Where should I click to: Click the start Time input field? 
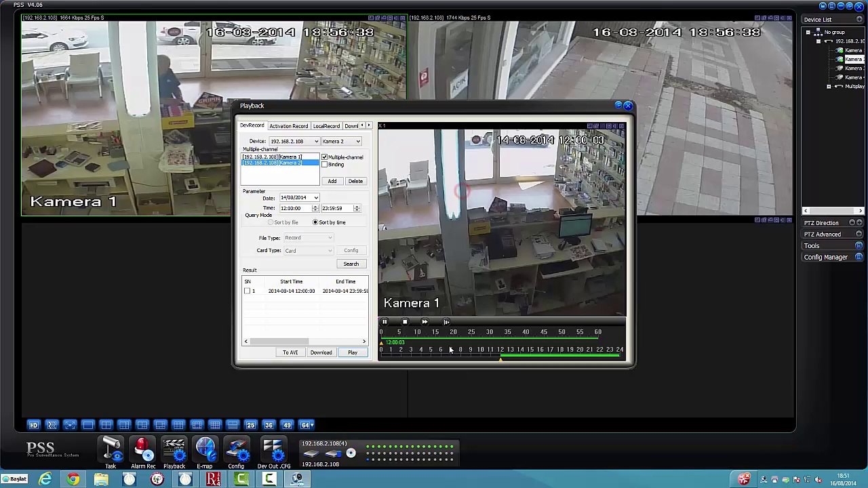click(x=296, y=208)
